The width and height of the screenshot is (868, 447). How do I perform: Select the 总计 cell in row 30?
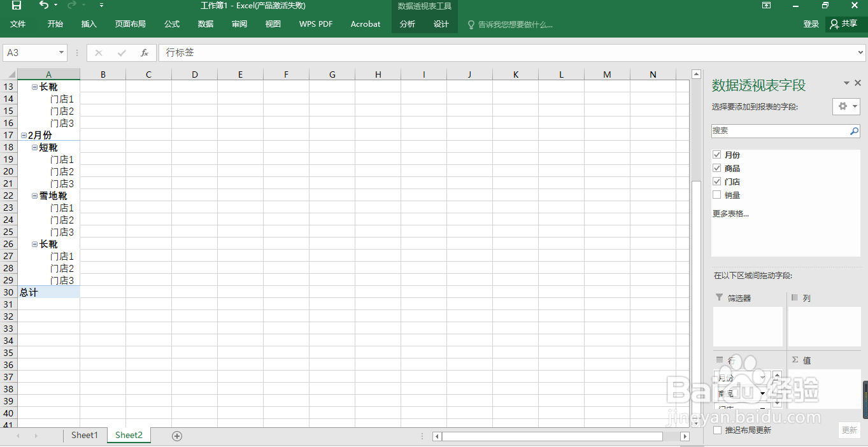click(x=49, y=292)
